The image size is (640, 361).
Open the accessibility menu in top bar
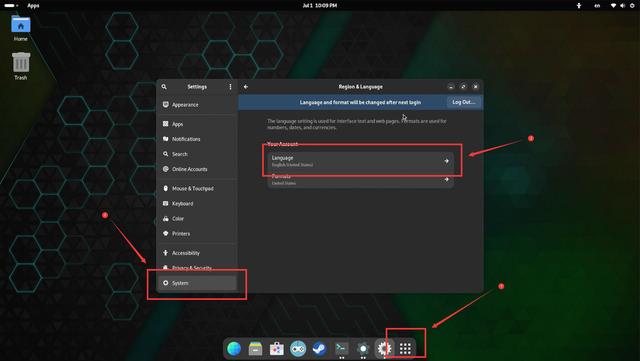point(579,5)
